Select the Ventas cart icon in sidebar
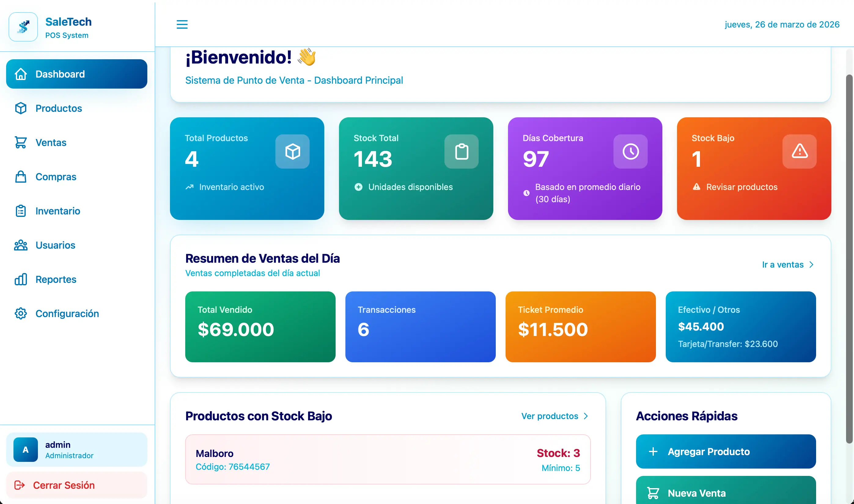The width and height of the screenshot is (854, 504). click(x=21, y=143)
